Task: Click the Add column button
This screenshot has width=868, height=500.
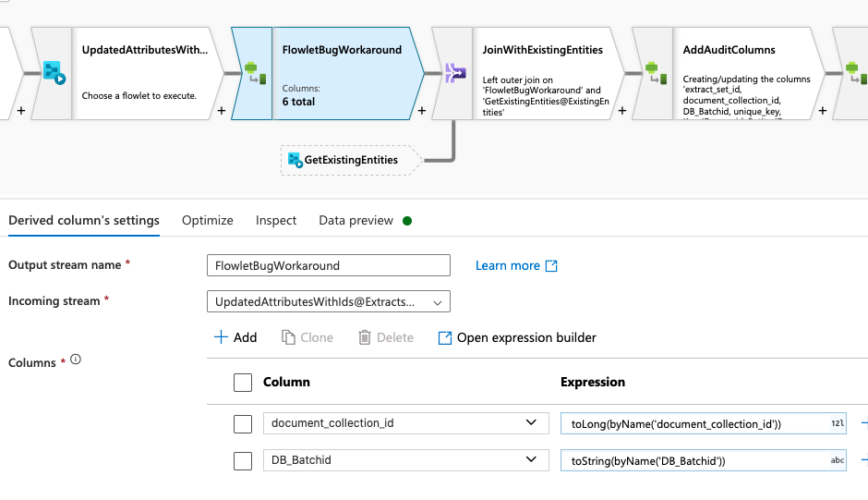Action: [x=235, y=337]
